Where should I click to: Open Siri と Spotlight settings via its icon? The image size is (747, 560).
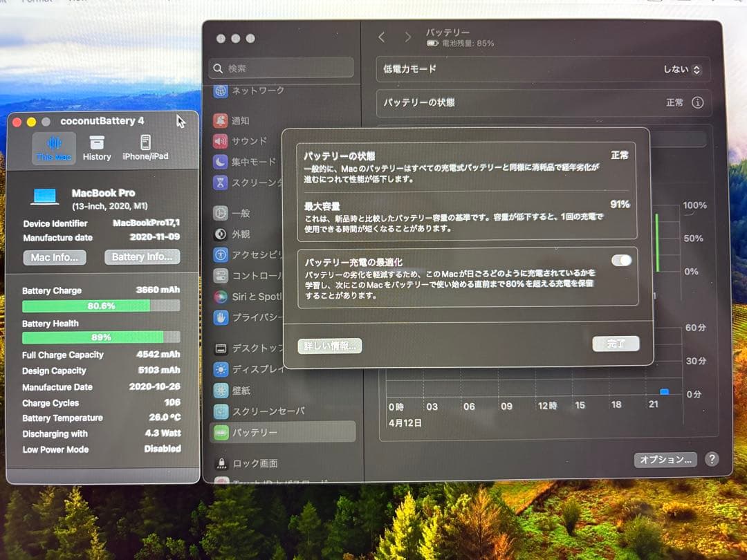[222, 297]
